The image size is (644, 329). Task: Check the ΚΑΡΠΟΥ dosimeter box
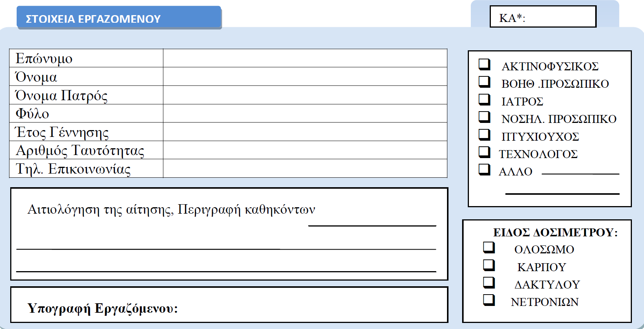tap(489, 265)
